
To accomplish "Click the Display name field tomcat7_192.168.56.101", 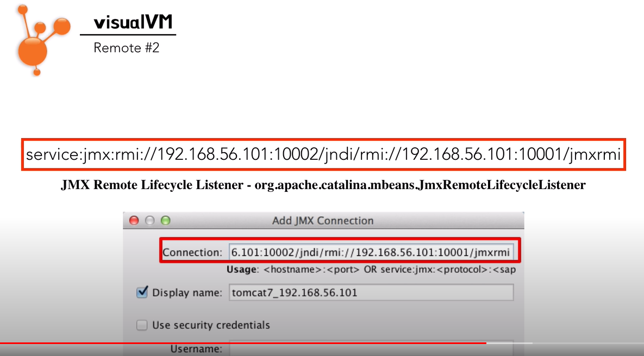I will pyautogui.click(x=371, y=293).
